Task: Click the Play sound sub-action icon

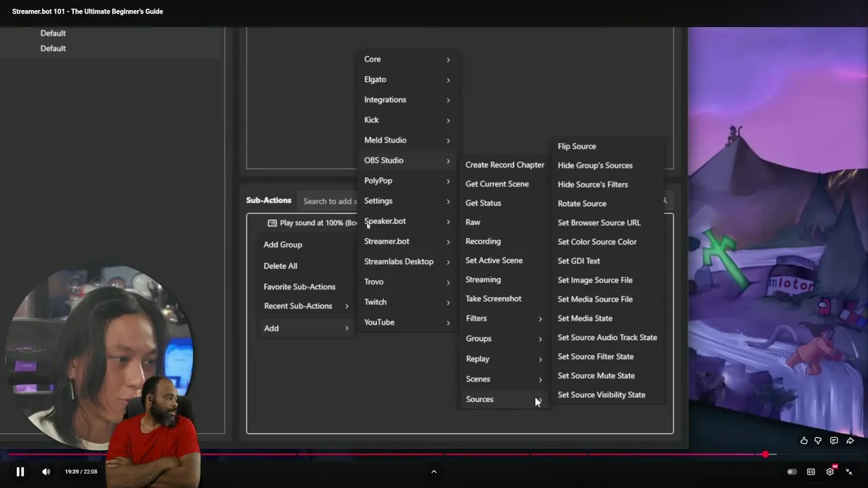Action: 272,223
